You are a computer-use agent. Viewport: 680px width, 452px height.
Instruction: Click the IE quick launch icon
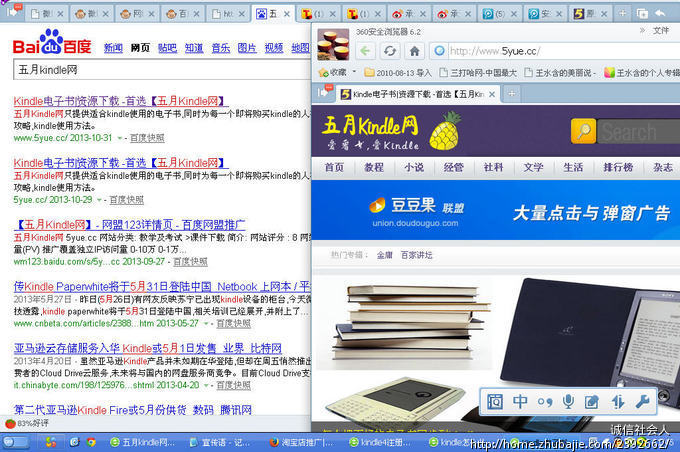(74, 442)
